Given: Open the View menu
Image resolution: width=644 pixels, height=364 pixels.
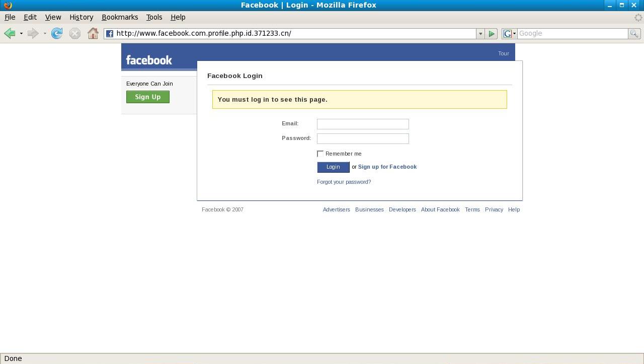Looking at the screenshot, I should (x=53, y=17).
